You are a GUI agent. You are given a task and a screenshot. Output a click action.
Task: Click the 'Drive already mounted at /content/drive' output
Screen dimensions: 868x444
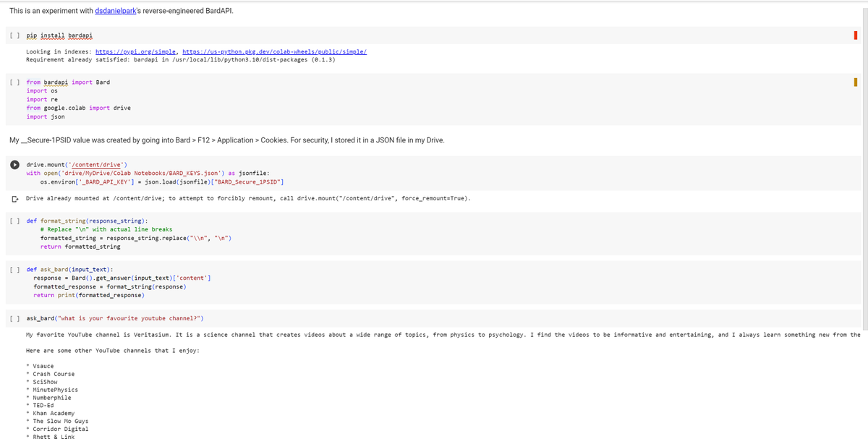tap(248, 198)
